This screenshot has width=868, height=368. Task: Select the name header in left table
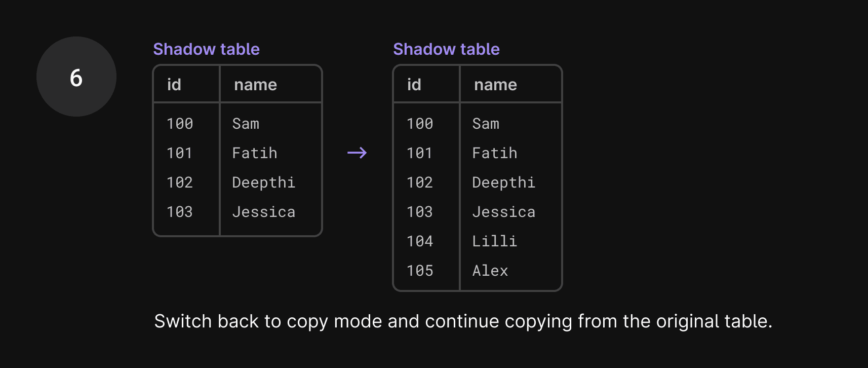[x=255, y=85]
